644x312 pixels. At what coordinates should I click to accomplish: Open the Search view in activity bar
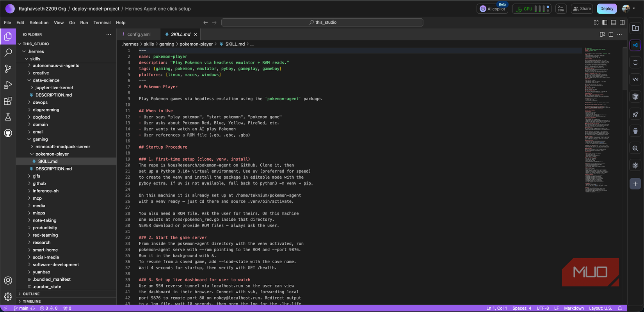pos(8,52)
